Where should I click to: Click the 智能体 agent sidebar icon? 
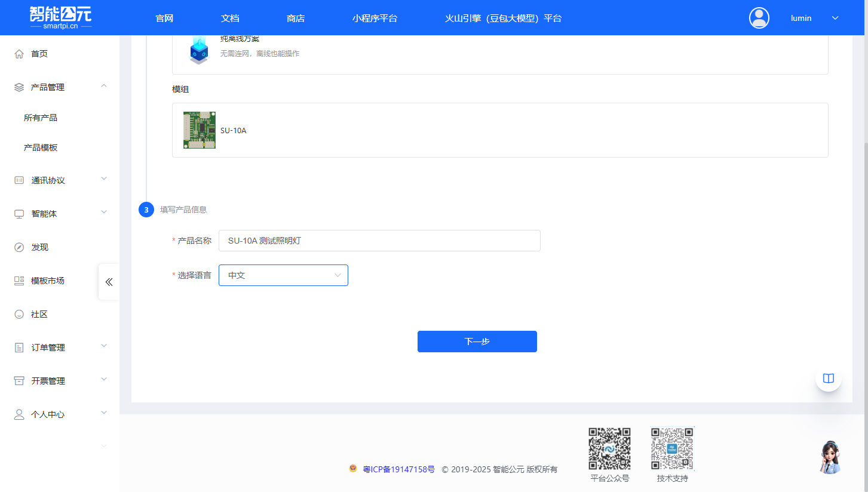19,213
